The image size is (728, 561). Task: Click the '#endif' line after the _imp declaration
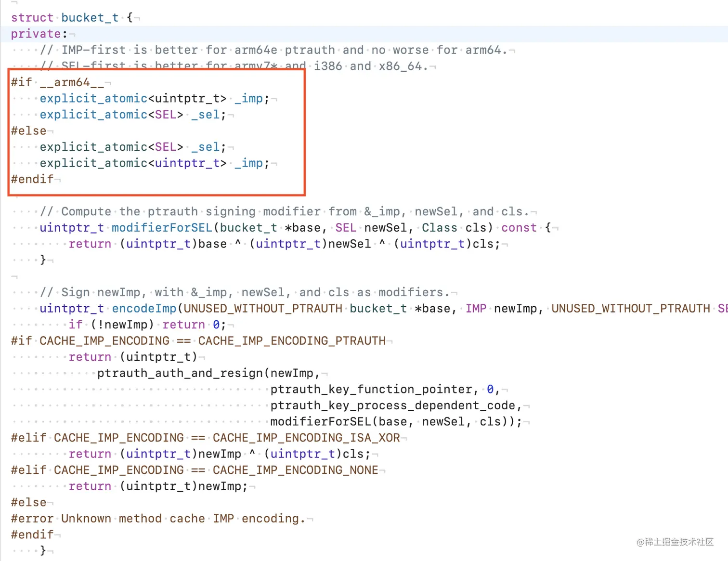(x=32, y=179)
